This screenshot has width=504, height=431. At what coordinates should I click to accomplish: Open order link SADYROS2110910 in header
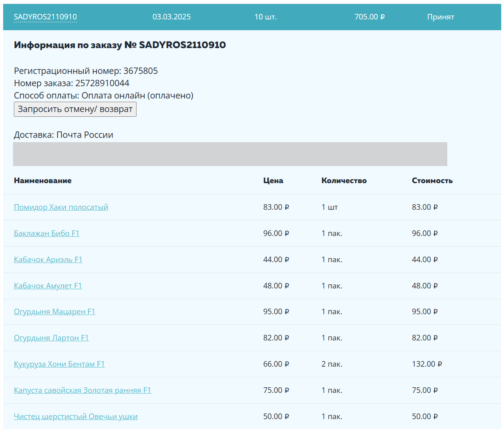pos(45,17)
